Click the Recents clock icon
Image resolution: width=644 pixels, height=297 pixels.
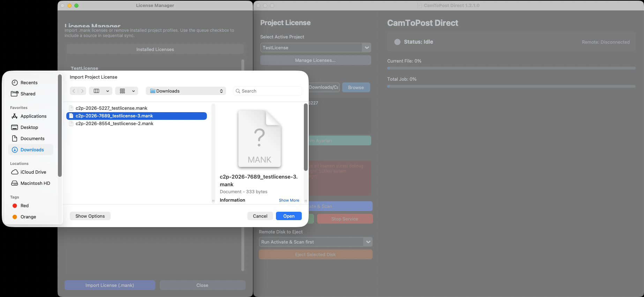tap(15, 82)
